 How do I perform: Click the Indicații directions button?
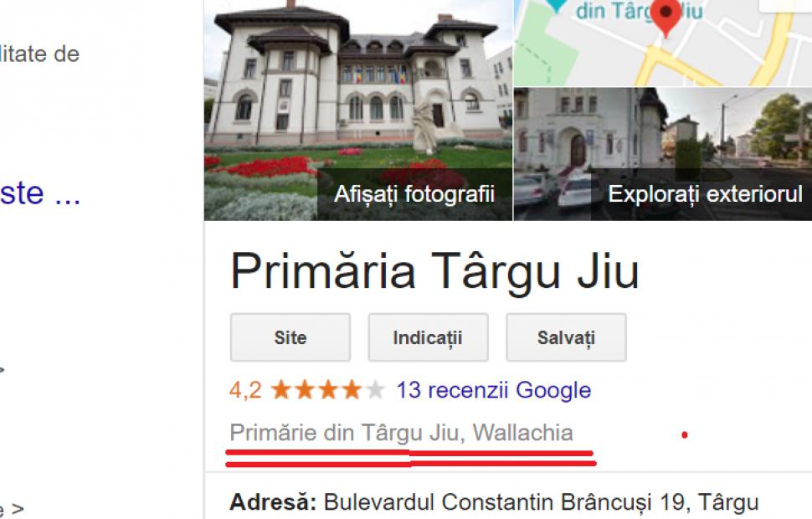pos(429,337)
